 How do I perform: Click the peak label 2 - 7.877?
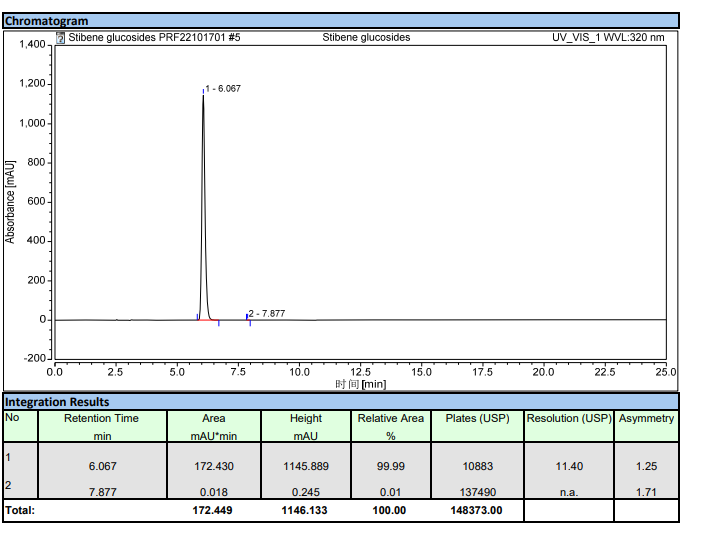point(267,314)
